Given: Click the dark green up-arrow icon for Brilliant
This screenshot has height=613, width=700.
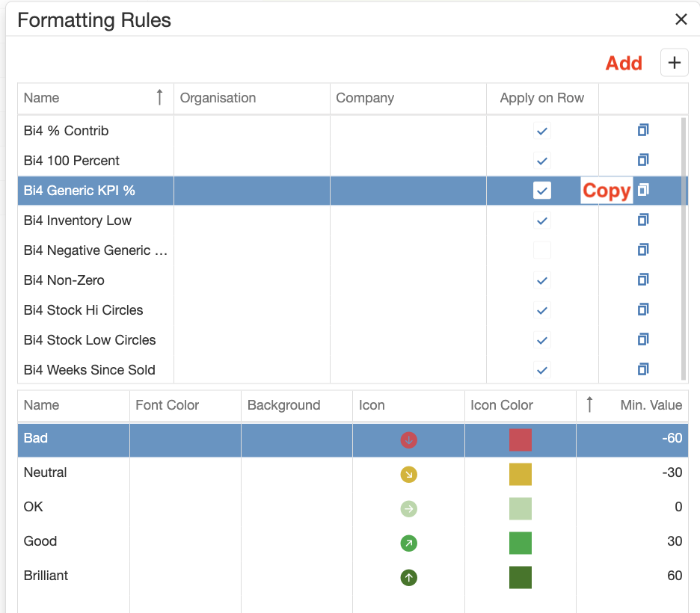Looking at the screenshot, I should click(408, 577).
